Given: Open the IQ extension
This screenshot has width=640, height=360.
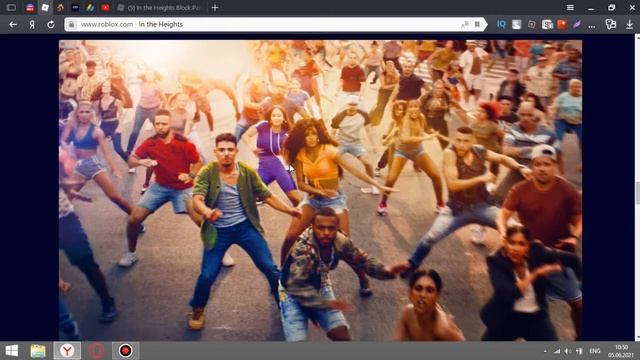Looking at the screenshot, I should [x=501, y=24].
